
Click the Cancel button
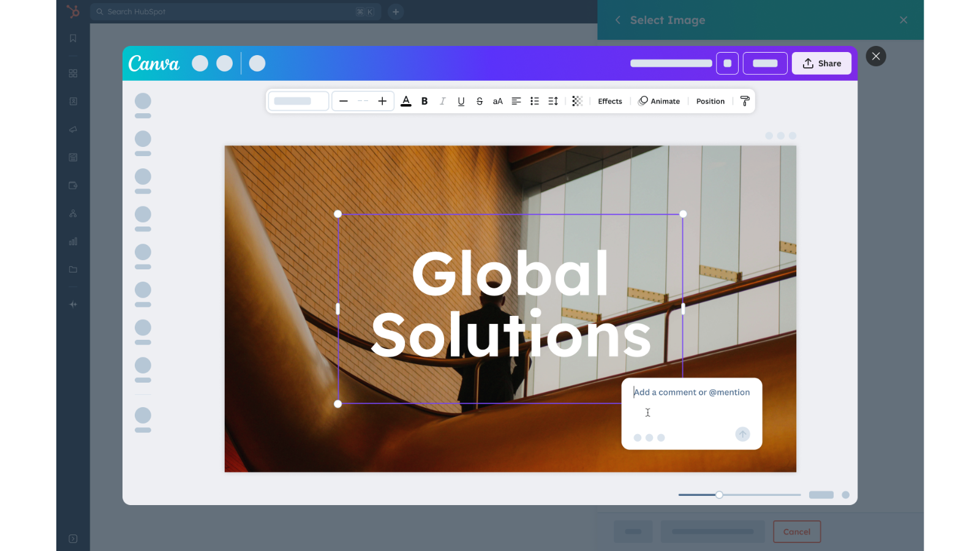tap(796, 531)
